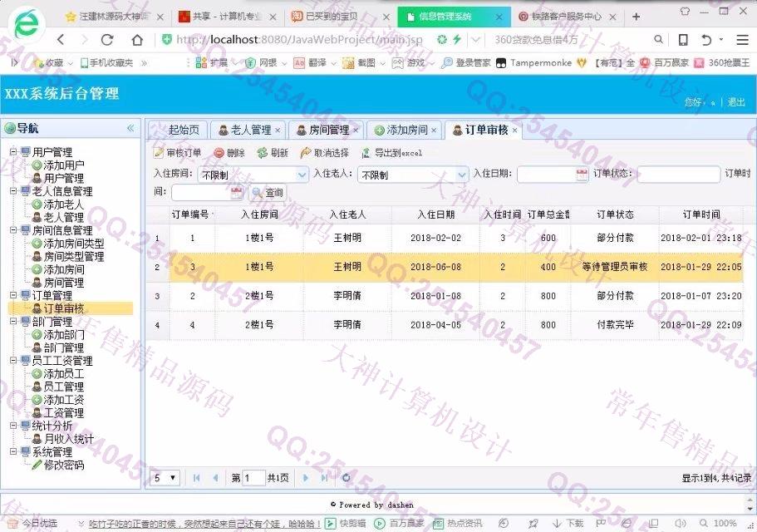
Task: Click the browser back arrow
Action: pos(61,40)
